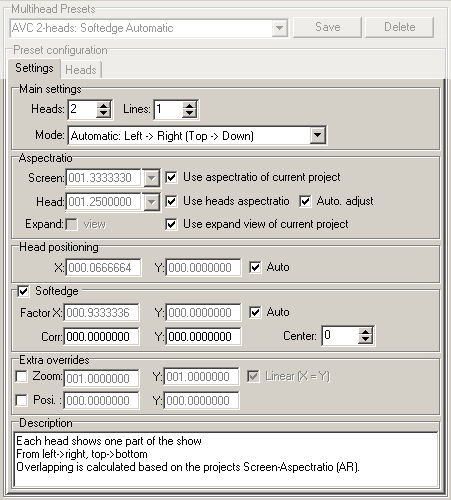451x500 pixels.
Task: Expand the Head aspectratio dropdown
Action: click(x=151, y=202)
